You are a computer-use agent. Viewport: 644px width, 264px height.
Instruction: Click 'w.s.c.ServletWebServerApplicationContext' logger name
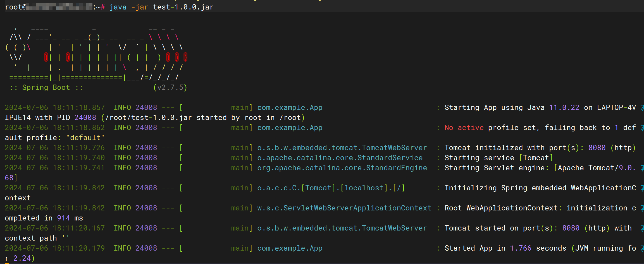(344, 208)
